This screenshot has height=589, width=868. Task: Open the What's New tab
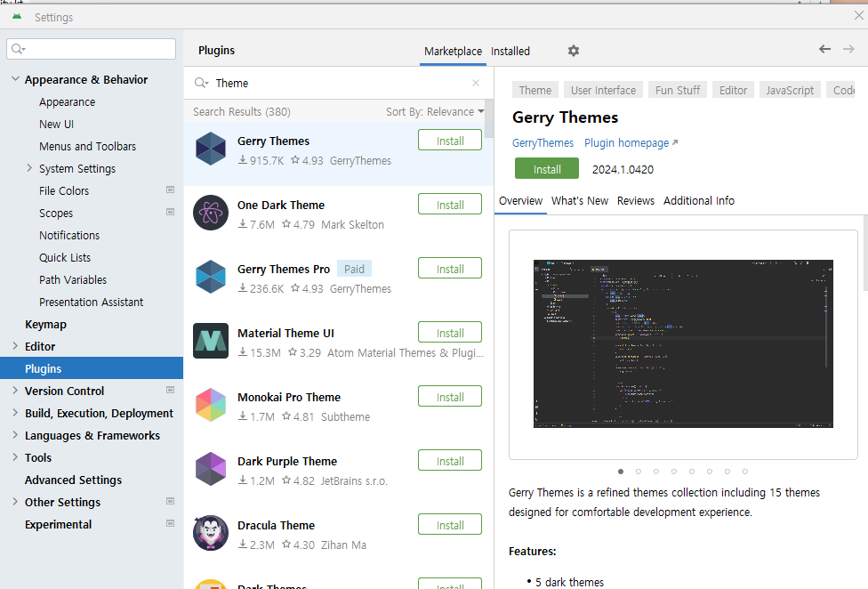[x=580, y=200]
